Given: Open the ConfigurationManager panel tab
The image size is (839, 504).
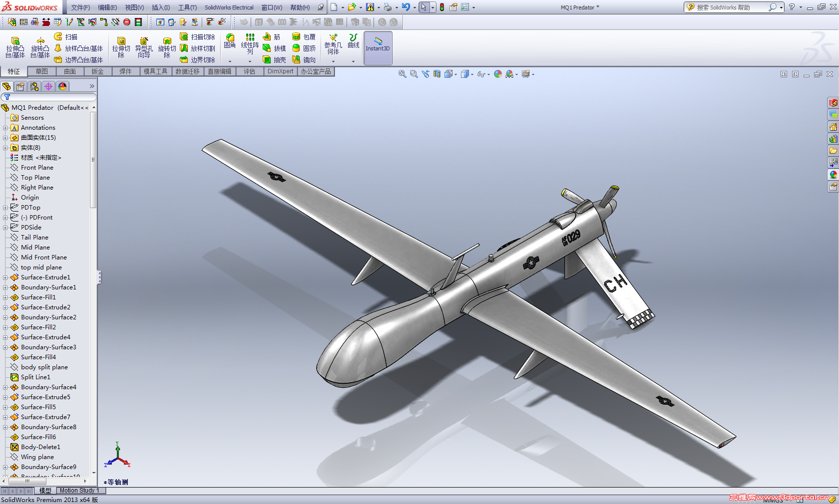Looking at the screenshot, I should point(34,86).
